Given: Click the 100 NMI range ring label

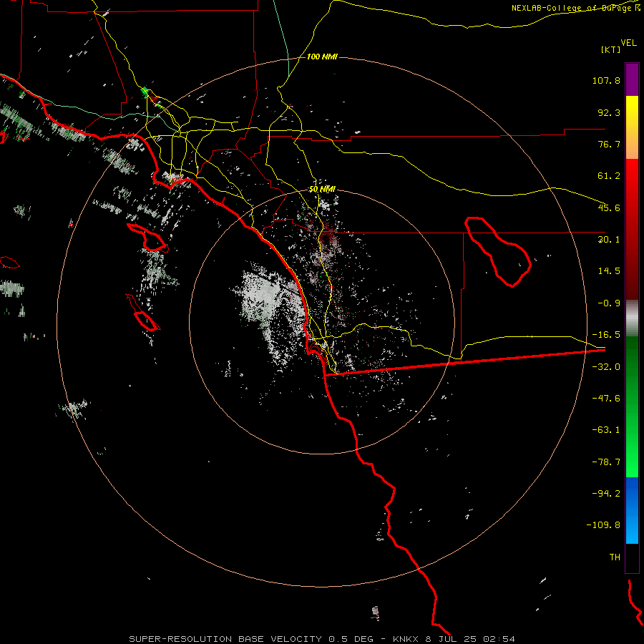Looking at the screenshot, I should pos(322,57).
